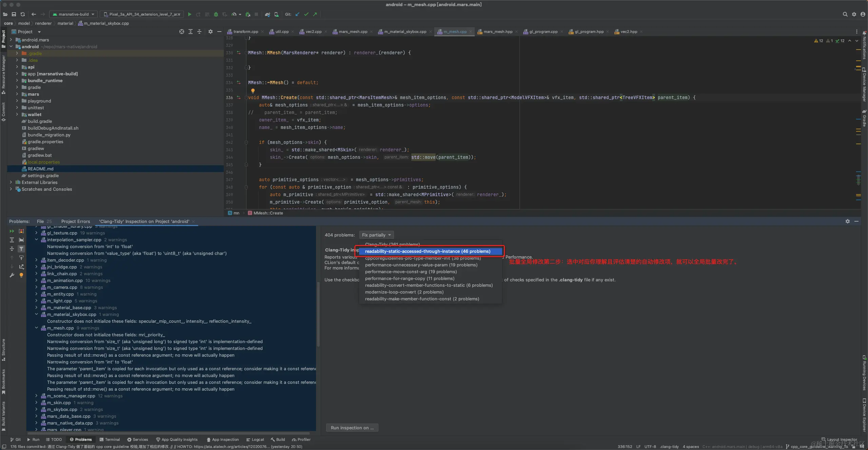The height and width of the screenshot is (450, 868).
Task: Click the horizontal scrollbar of the problems tree
Action: coord(169,433)
